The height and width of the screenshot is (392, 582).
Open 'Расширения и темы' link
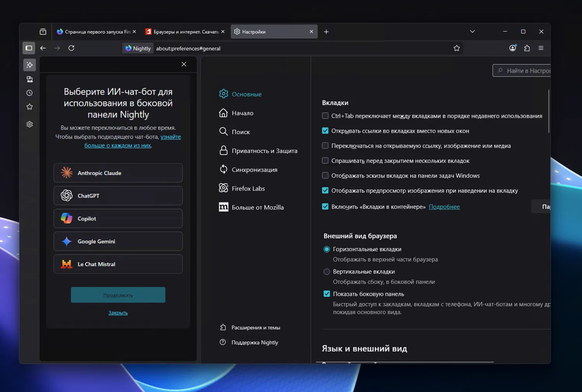click(x=250, y=328)
